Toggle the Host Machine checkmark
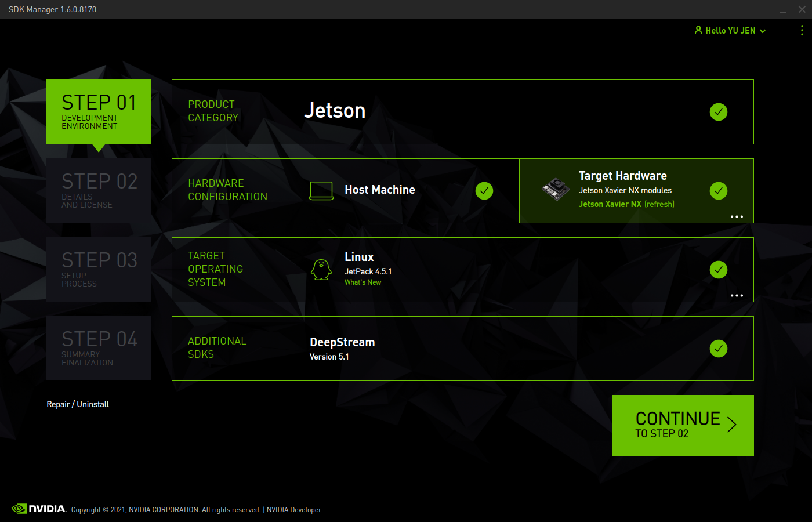The image size is (812, 522). [x=484, y=191]
